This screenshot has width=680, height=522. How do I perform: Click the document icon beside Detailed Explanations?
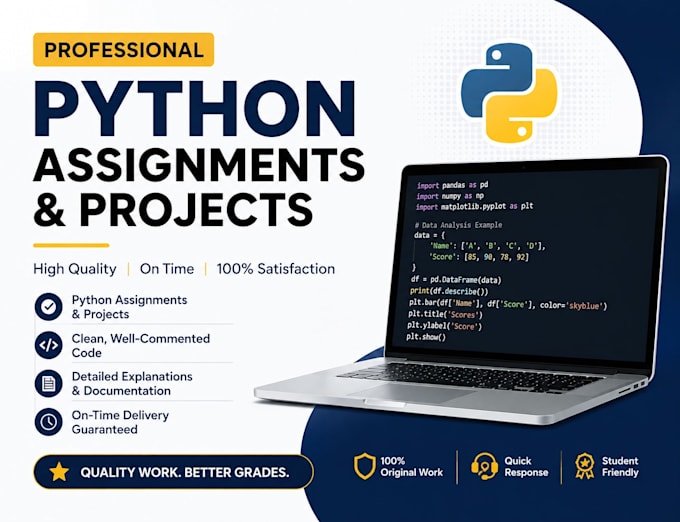(x=49, y=384)
